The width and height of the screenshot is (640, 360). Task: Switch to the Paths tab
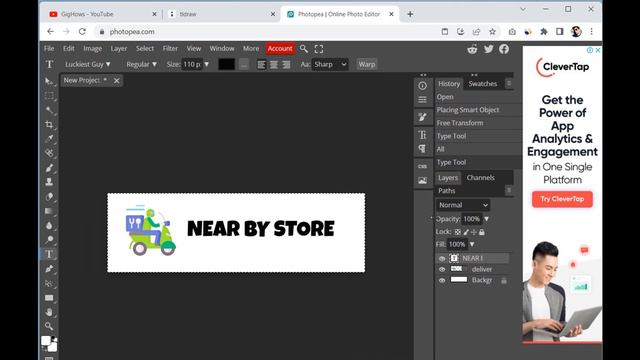pyautogui.click(x=447, y=191)
